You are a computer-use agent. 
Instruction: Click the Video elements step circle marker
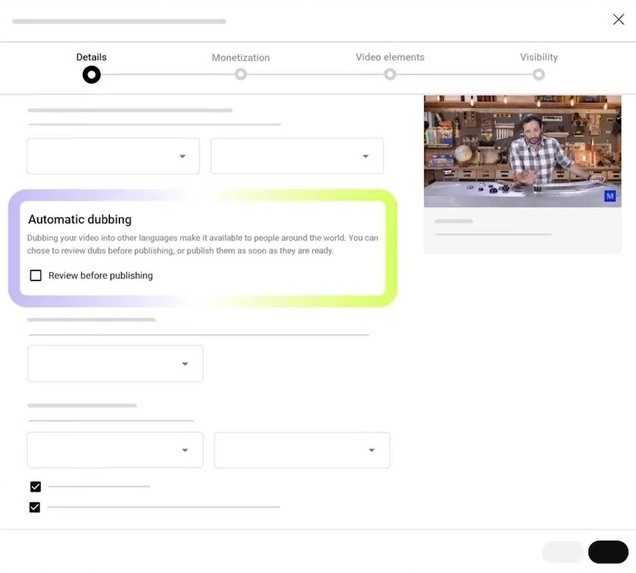390,74
